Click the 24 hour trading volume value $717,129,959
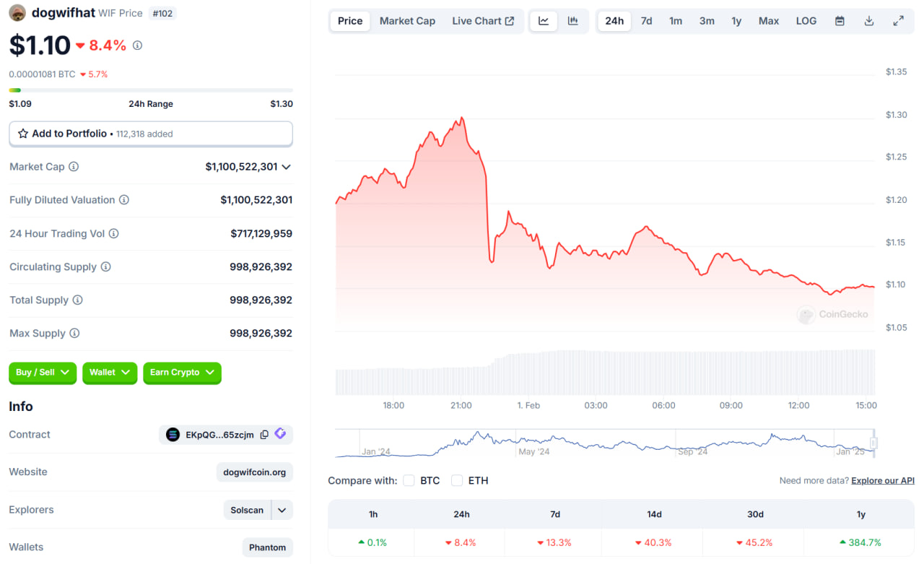Image resolution: width=924 pixels, height=564 pixels. pyautogui.click(x=261, y=233)
